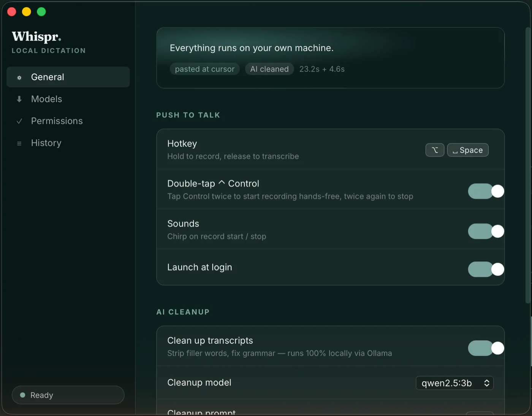Click the 'AI cleaned' chip
The width and height of the screenshot is (532, 416).
269,69
